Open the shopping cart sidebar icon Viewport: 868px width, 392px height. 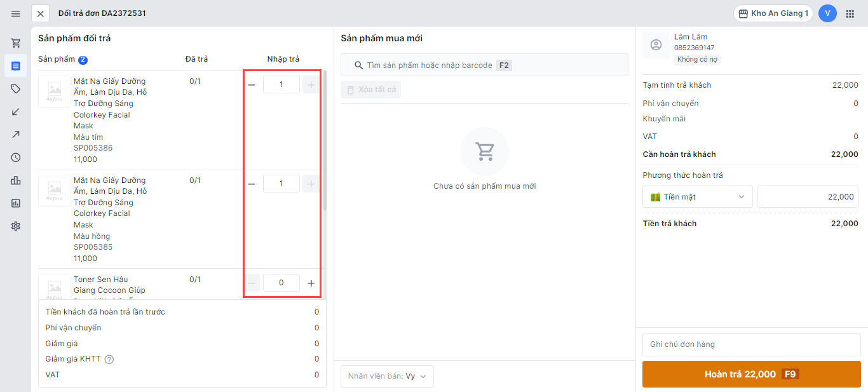coord(16,43)
